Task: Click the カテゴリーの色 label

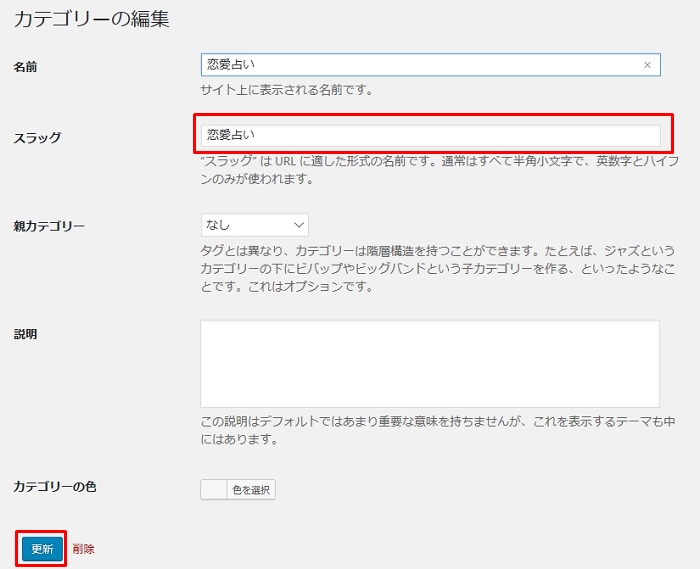Action: [55, 486]
